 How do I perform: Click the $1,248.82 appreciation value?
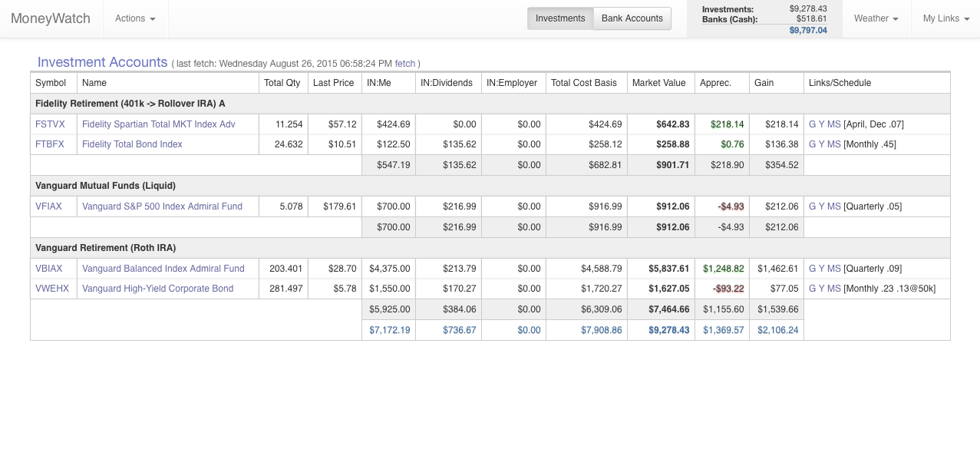pos(724,269)
